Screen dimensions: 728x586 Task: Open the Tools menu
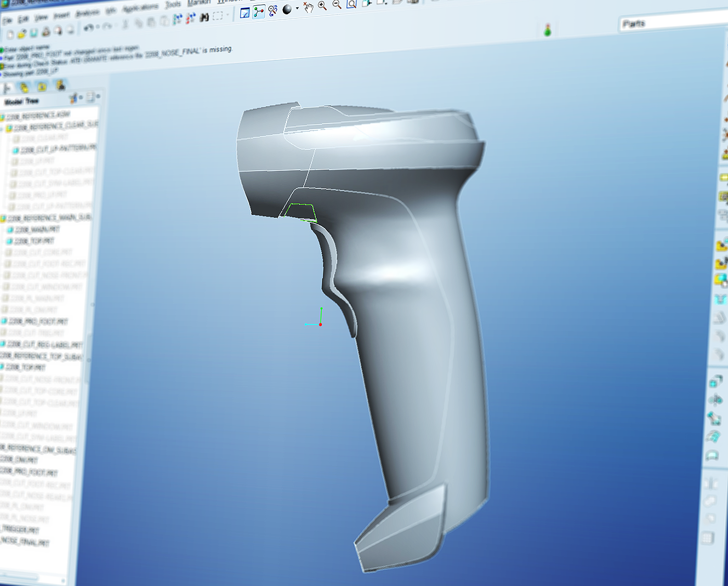pyautogui.click(x=173, y=5)
